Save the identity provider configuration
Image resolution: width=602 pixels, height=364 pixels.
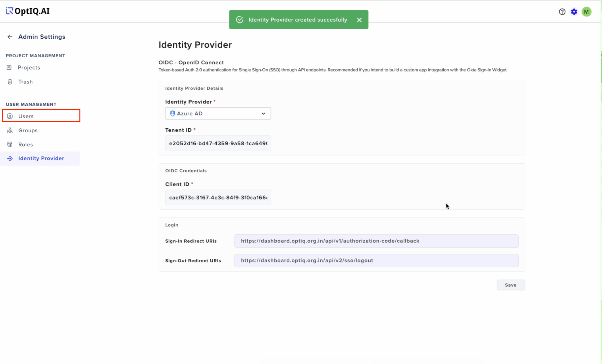point(511,285)
